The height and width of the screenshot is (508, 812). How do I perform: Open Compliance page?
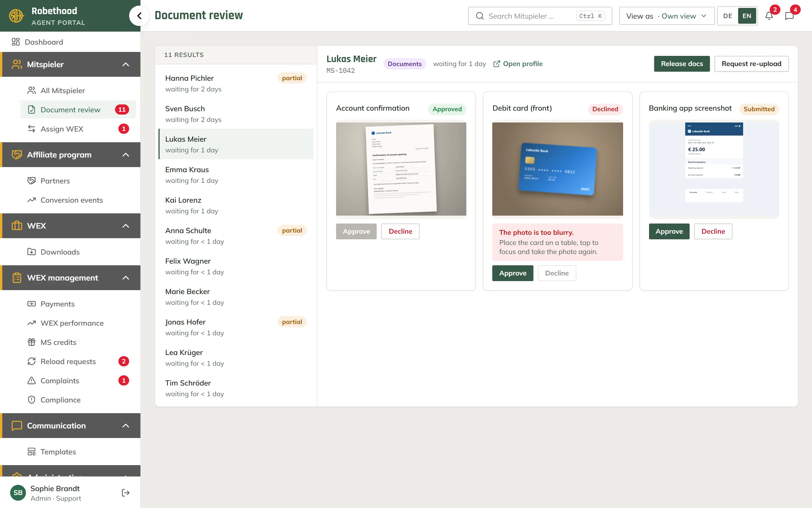coord(78,399)
